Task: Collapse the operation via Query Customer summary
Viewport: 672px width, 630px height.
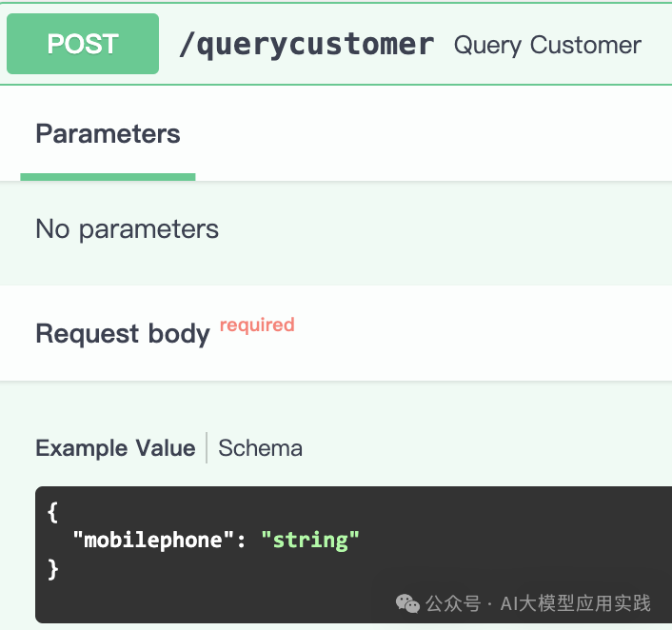Action: tap(547, 45)
